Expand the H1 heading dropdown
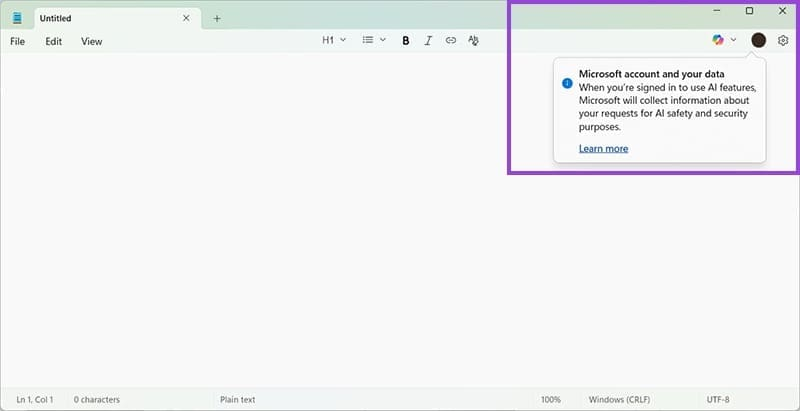The height and width of the screenshot is (411, 800). 334,40
